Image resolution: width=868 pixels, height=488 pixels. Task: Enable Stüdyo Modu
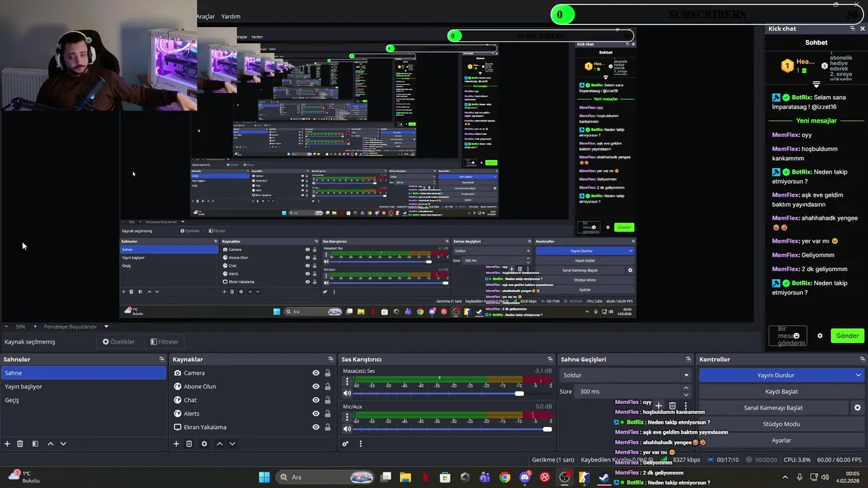[x=781, y=424]
